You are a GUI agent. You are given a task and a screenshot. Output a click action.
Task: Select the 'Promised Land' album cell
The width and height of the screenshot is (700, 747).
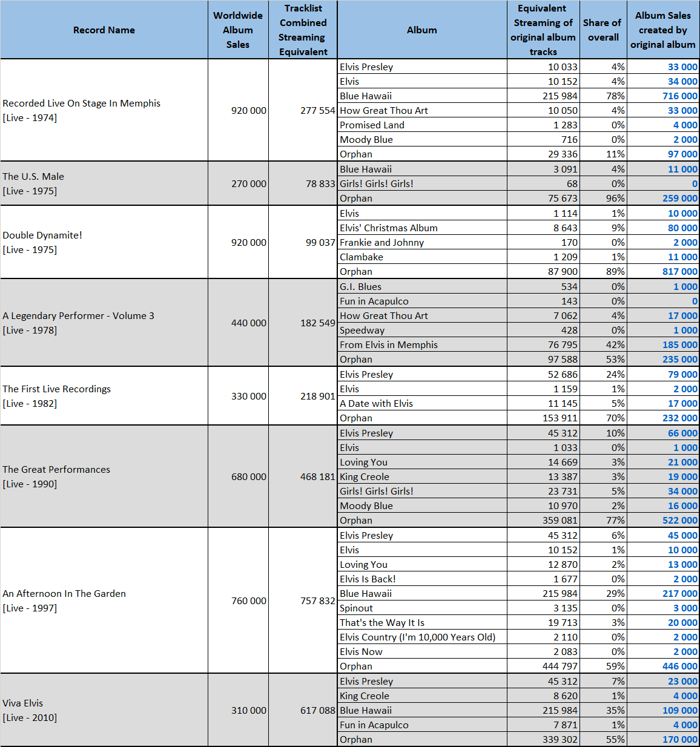coord(422,125)
